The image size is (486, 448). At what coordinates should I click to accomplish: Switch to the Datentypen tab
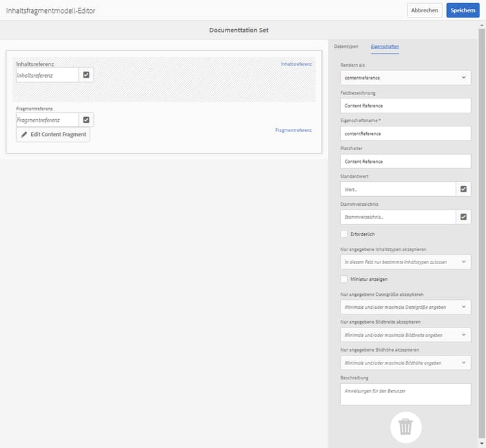click(x=346, y=47)
